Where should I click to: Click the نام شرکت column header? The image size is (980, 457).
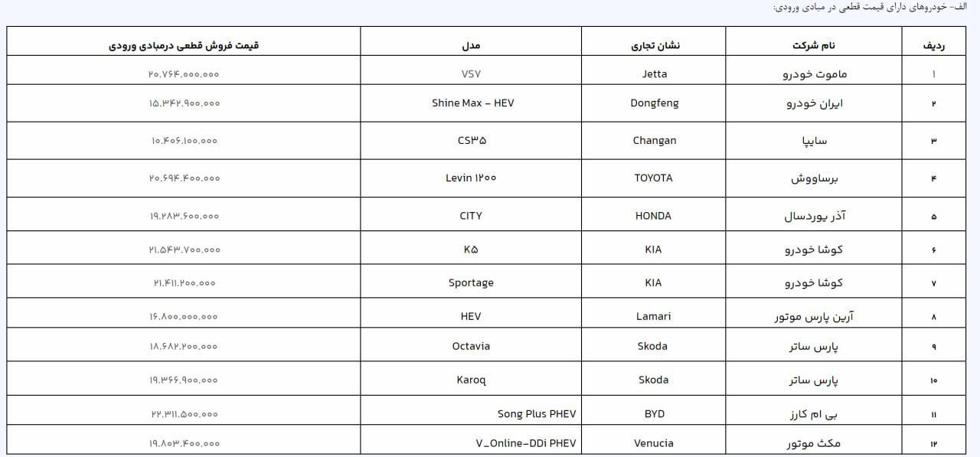[814, 45]
